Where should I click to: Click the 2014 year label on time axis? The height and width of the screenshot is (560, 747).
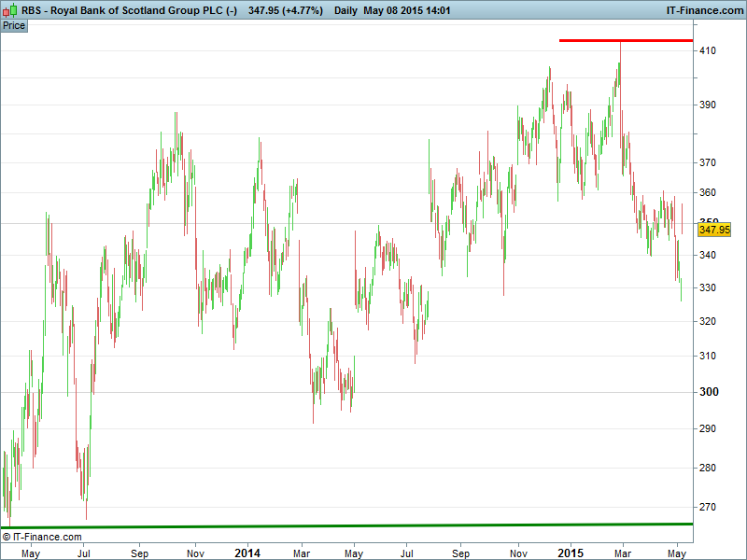[x=247, y=553]
